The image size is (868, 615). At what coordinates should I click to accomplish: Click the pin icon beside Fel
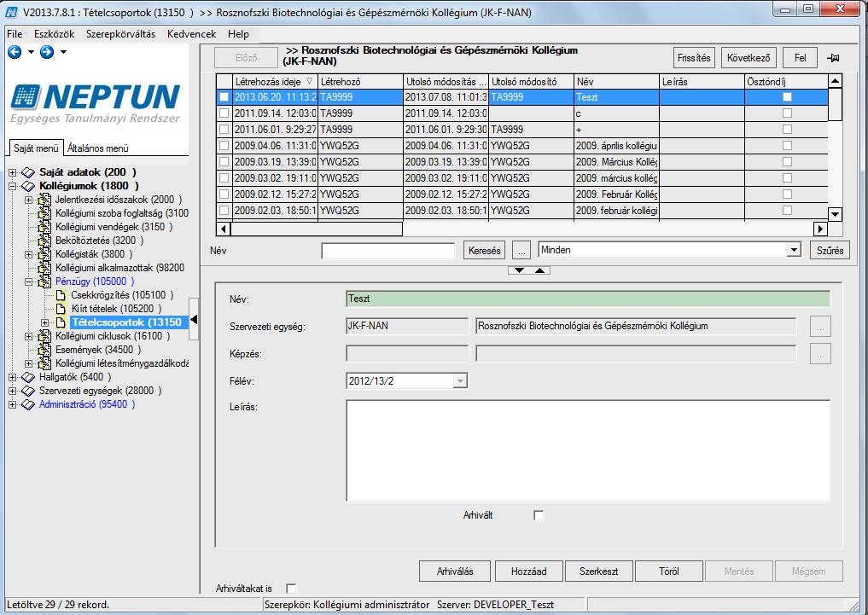tap(833, 58)
